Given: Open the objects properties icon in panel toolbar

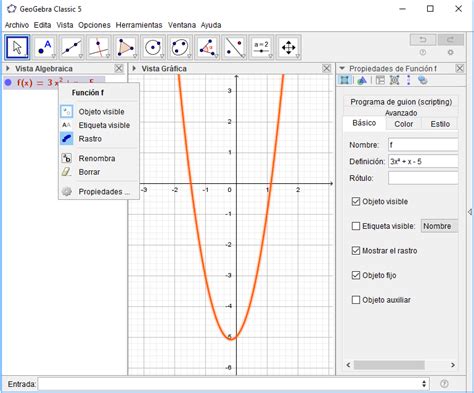Looking at the screenshot, I should click(x=345, y=80).
